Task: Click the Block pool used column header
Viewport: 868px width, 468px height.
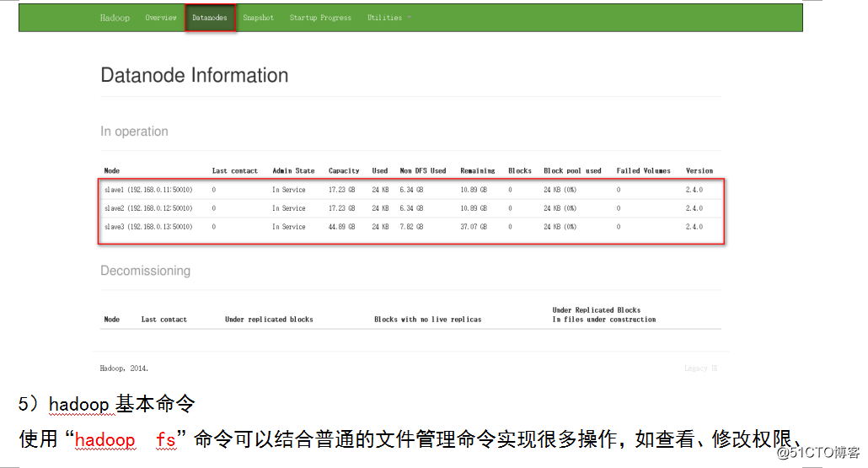Action: pos(572,170)
